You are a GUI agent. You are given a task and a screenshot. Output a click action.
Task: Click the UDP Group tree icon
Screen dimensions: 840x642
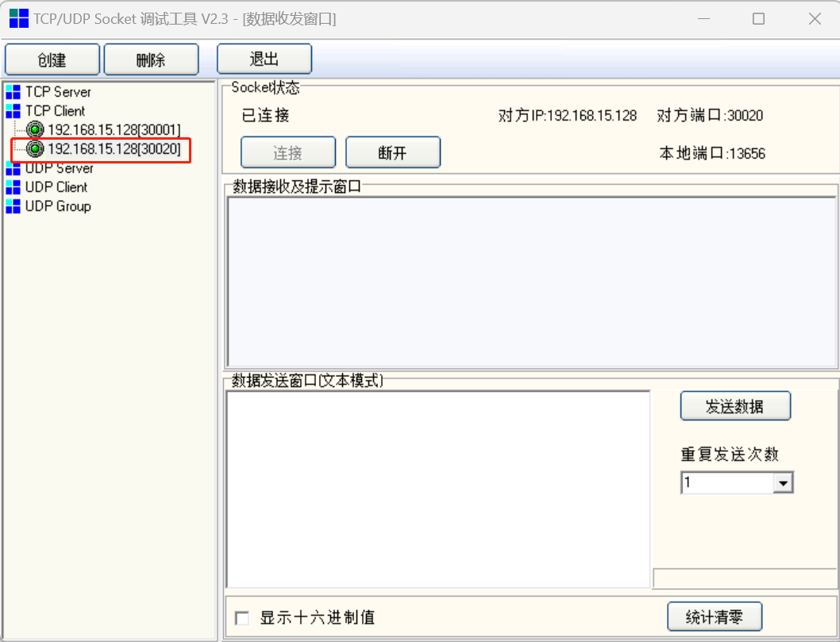click(x=13, y=206)
